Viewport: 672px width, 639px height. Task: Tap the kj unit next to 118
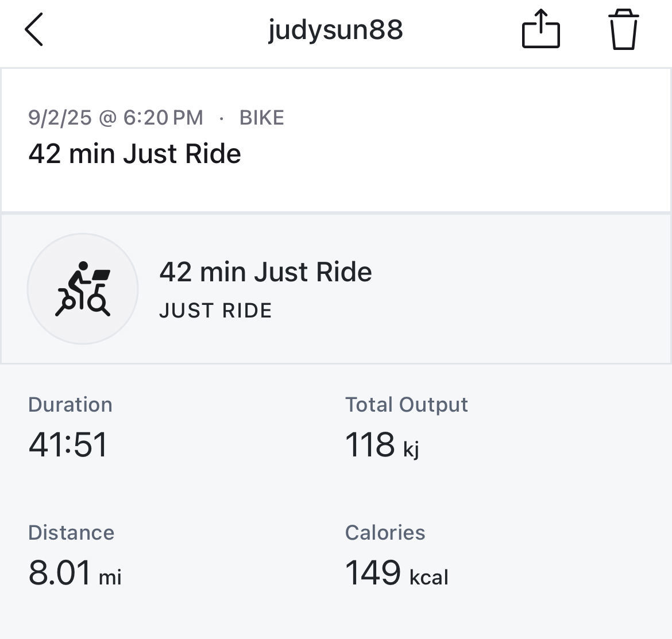[x=411, y=450]
